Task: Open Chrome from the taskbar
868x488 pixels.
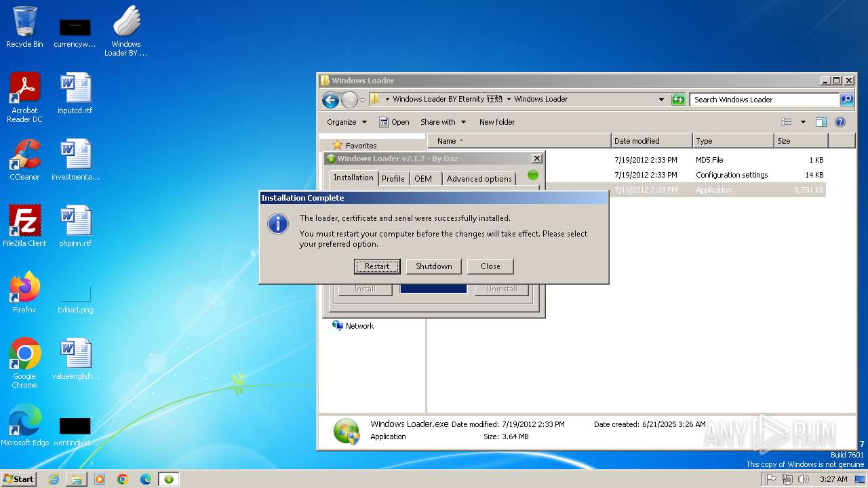Action: [123, 479]
